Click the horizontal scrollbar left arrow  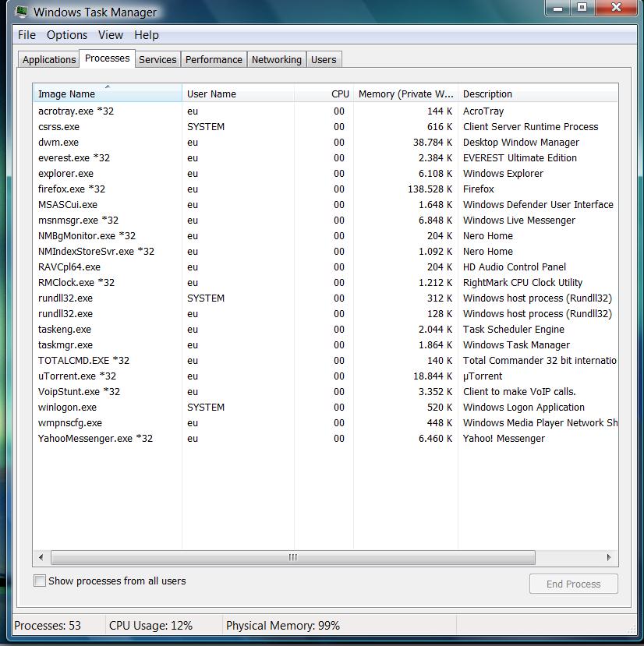click(41, 557)
